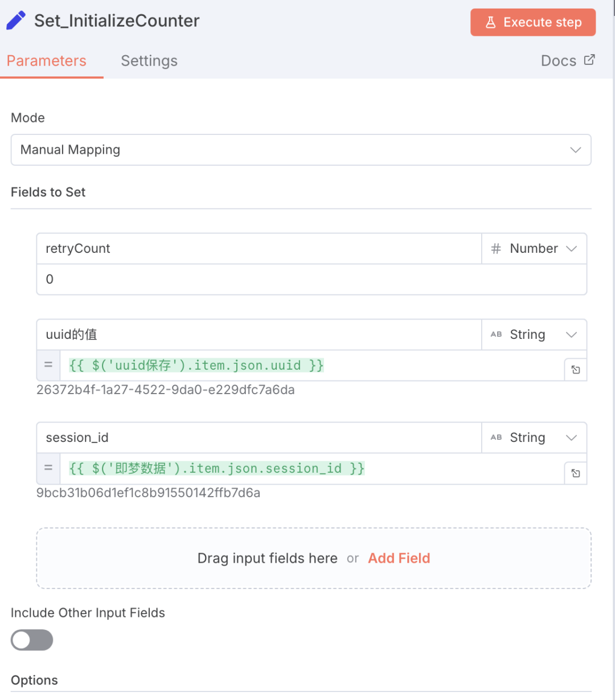
Task: Click the expression icon on uuid value field
Action: pyautogui.click(x=576, y=370)
